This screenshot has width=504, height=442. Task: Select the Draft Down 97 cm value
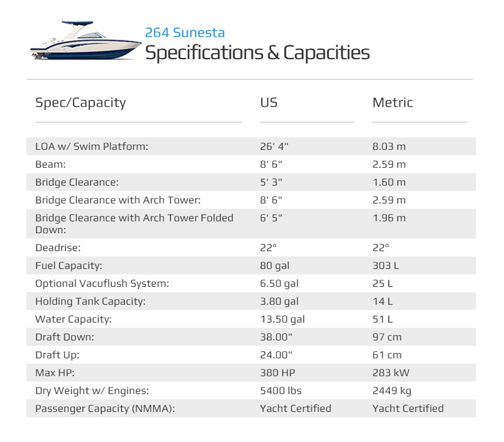[387, 337]
